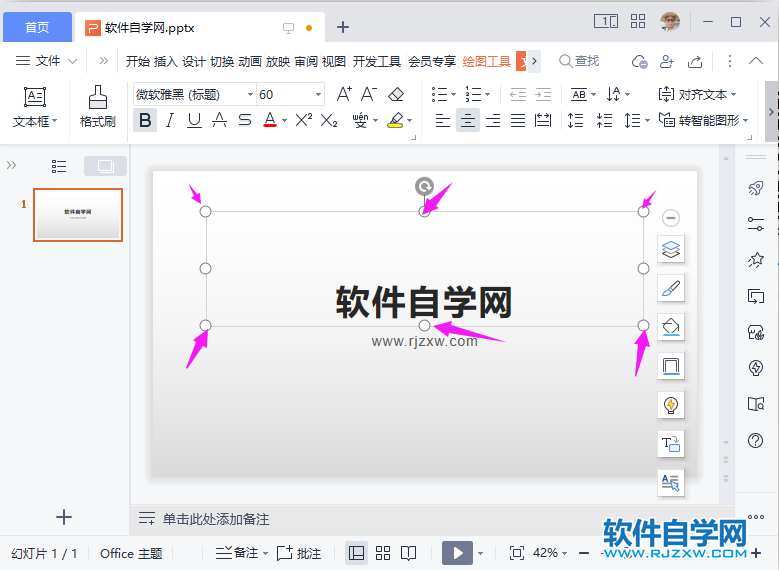The height and width of the screenshot is (570, 779).
Task: Select slide 1 thumbnail
Action: [78, 215]
